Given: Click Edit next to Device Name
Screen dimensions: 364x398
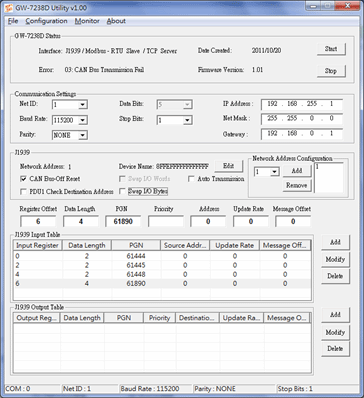Looking at the screenshot, I should [x=228, y=166].
